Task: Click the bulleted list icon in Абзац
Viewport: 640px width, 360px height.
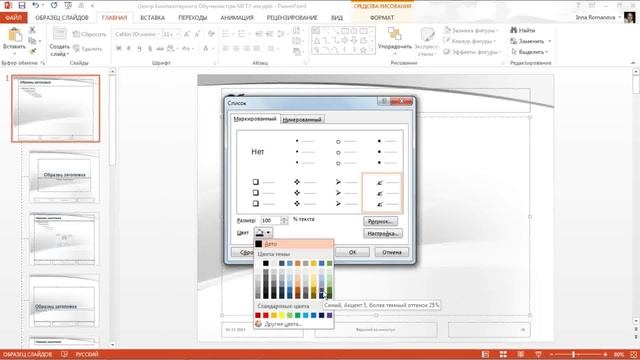Action: coord(226,34)
